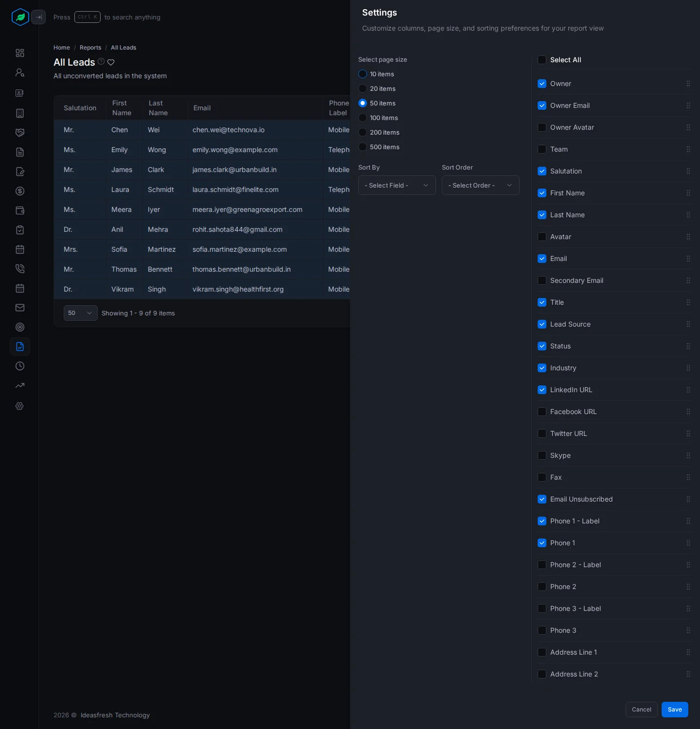Select the 200 items page size
Viewport: 700px width, 729px height.
363,132
